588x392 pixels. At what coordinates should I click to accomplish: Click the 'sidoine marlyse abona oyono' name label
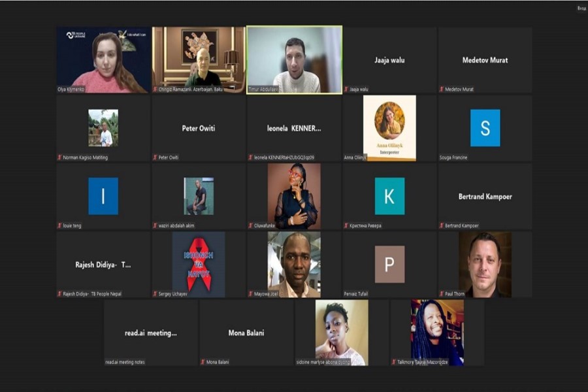[323, 363]
